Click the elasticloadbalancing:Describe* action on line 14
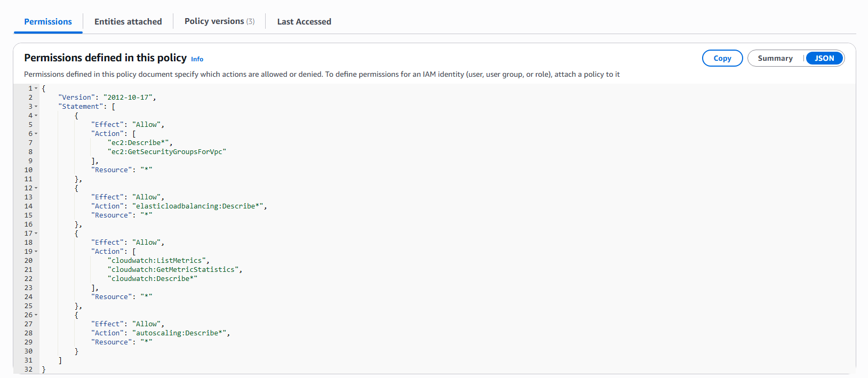The width and height of the screenshot is (868, 378). tap(198, 206)
